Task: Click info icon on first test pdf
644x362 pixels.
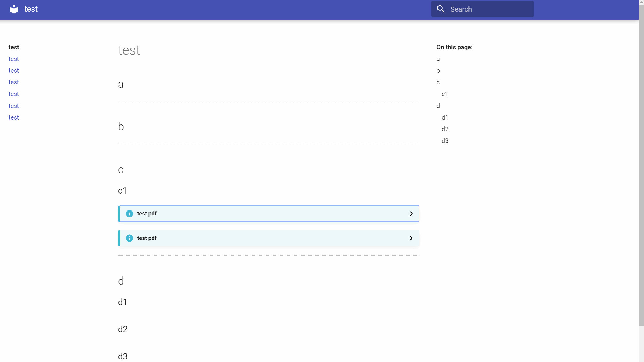Action: (x=129, y=214)
